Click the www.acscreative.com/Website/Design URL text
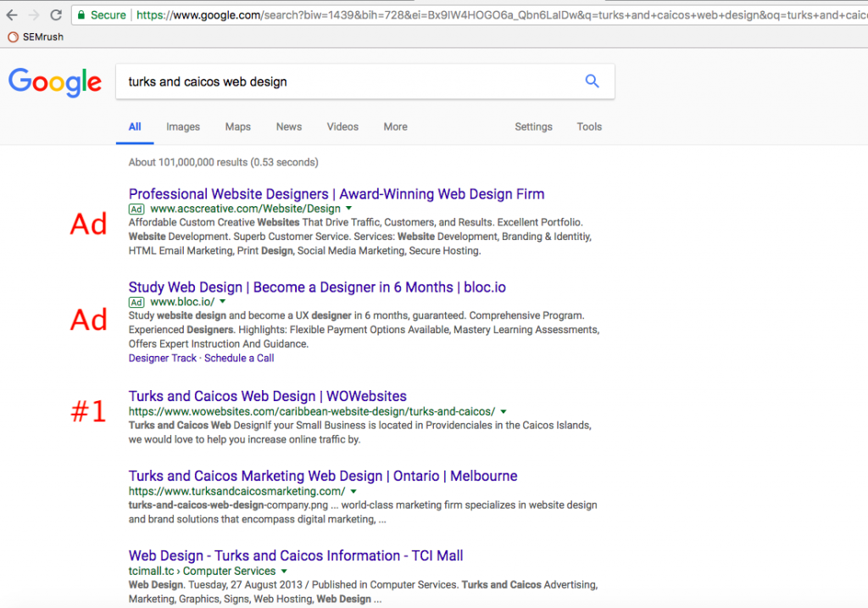This screenshot has height=608, width=868. coord(245,209)
